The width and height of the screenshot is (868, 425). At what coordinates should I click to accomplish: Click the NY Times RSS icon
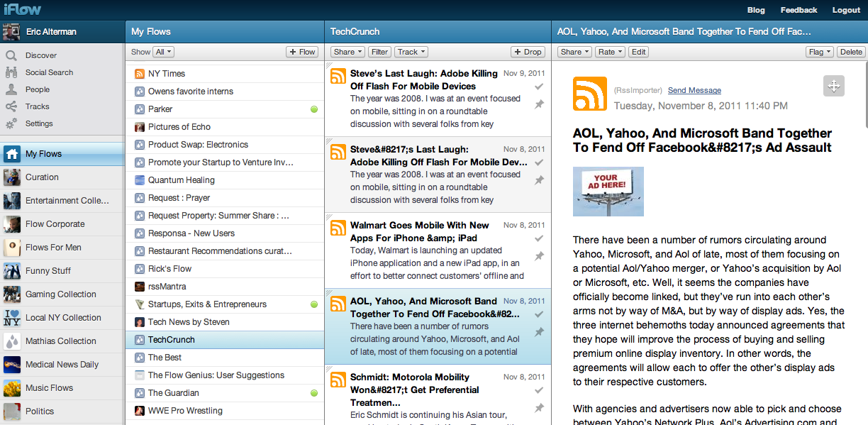coord(140,74)
